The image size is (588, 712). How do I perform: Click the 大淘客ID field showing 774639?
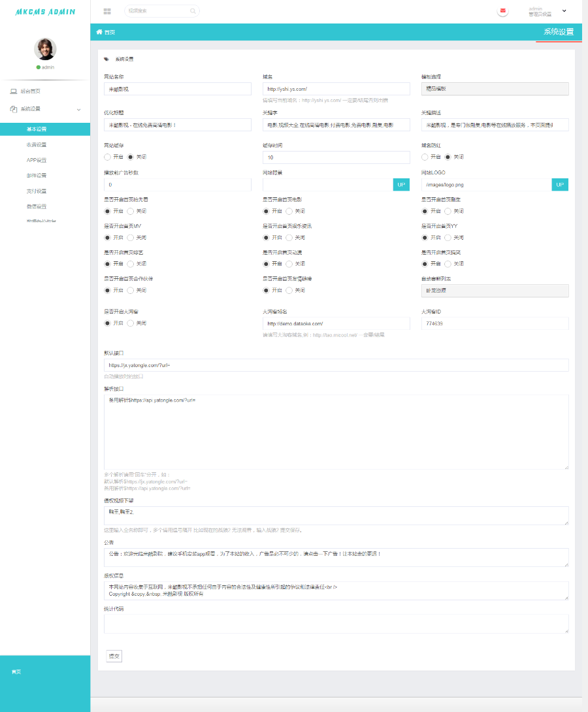495,324
